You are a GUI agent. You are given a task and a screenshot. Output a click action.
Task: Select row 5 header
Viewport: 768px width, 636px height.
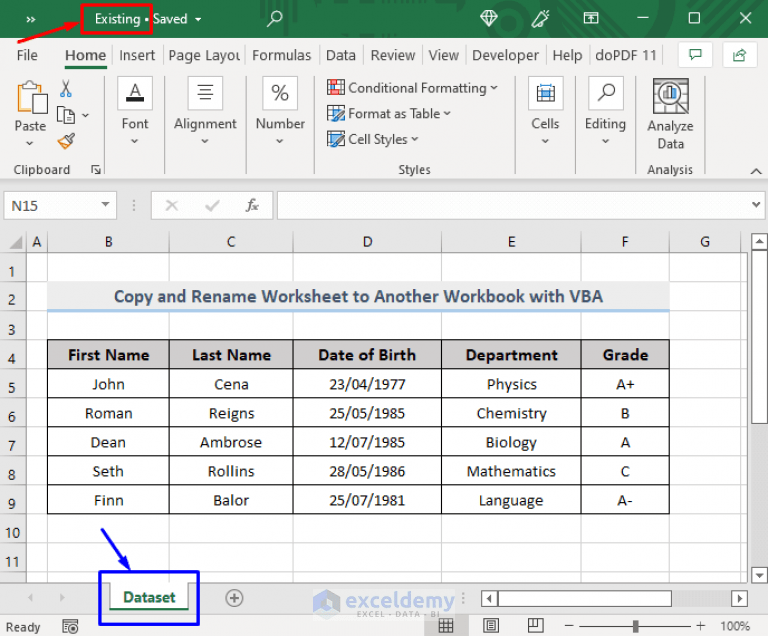tap(12, 388)
